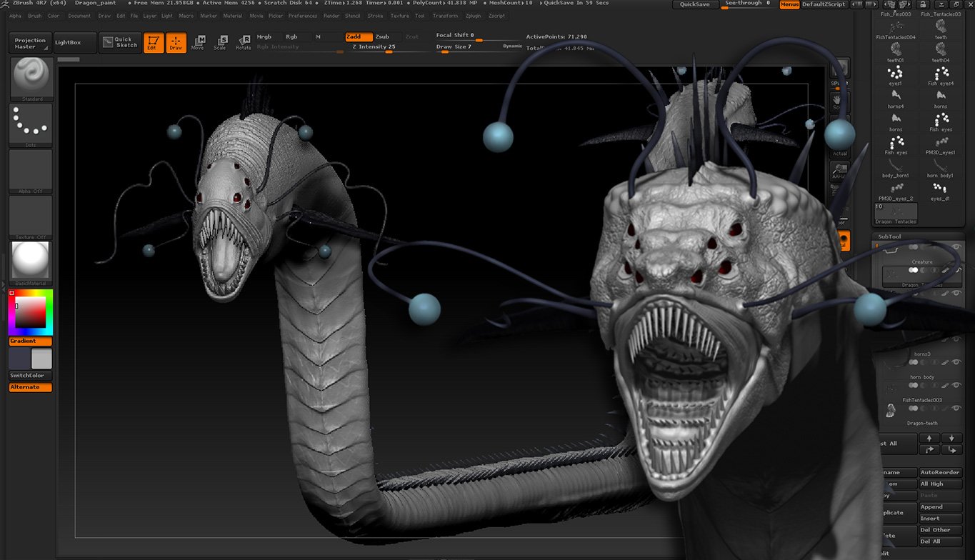Viewport: 975px width, 560px height.
Task: Open the Alpha Off selector
Action: 31,171
